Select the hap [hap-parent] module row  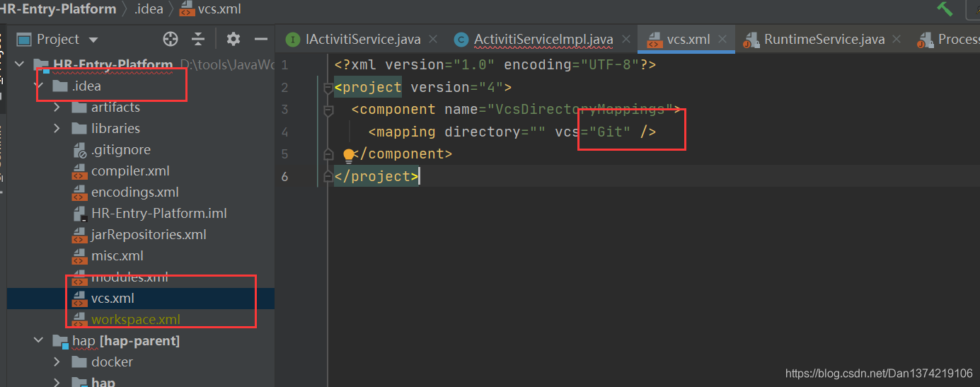tap(141, 341)
